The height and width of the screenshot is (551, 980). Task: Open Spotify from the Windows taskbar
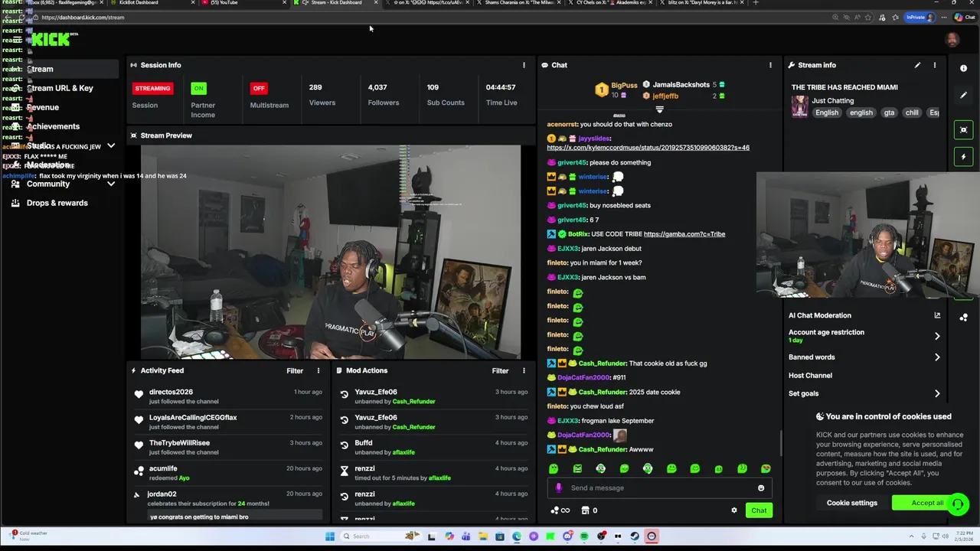[x=584, y=536]
